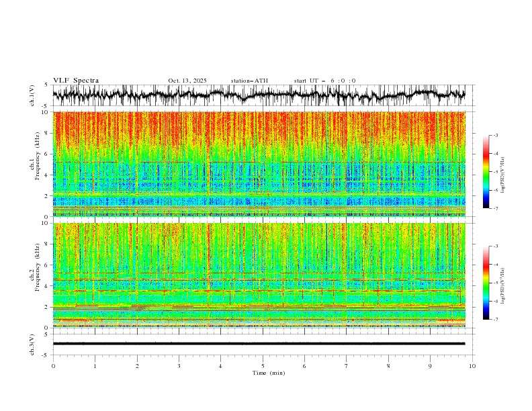Click the 'VLF Spectra' title text
532x411 pixels.
tap(76, 81)
